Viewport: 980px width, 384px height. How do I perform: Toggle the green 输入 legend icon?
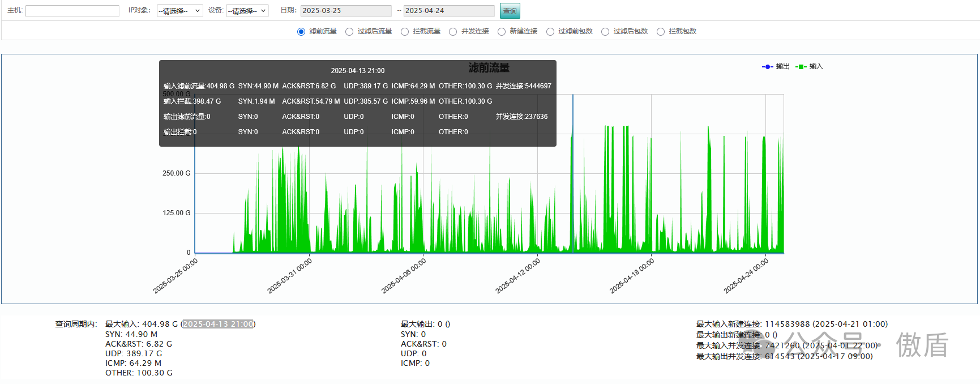[x=801, y=67]
